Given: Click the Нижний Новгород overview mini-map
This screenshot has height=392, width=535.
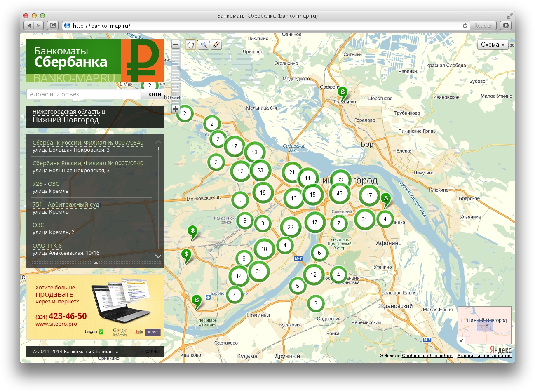Looking at the screenshot, I should (485, 325).
